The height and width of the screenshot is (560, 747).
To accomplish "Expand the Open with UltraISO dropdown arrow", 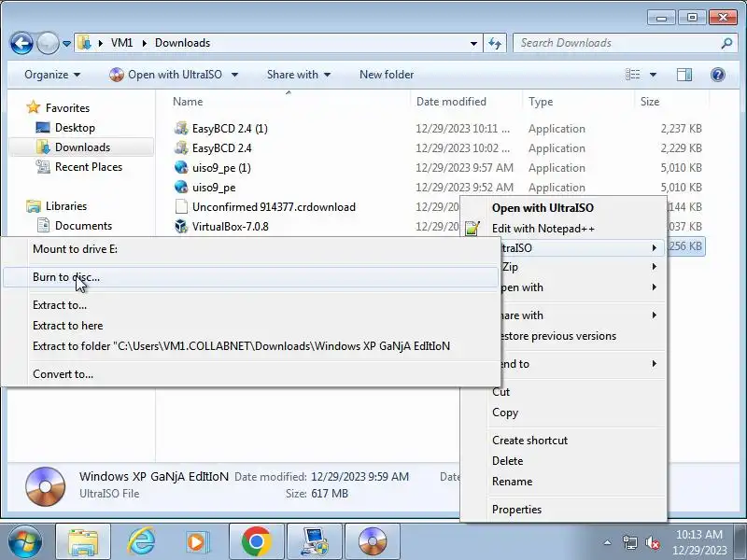I will [x=235, y=75].
